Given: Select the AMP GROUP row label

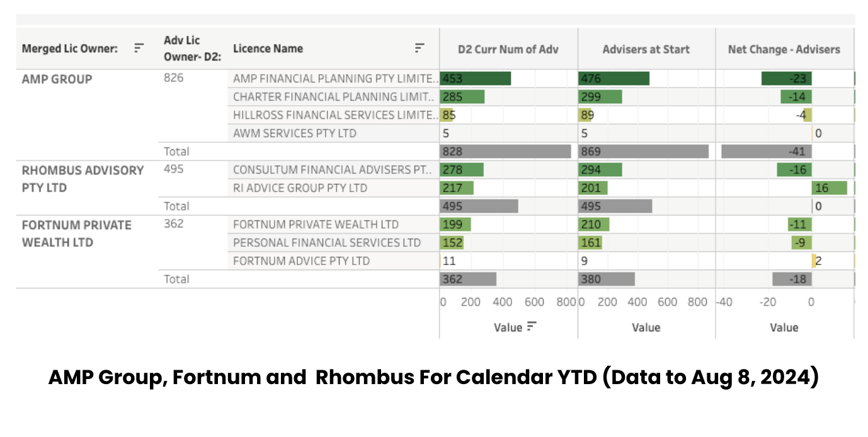Looking at the screenshot, I should click(x=57, y=79).
